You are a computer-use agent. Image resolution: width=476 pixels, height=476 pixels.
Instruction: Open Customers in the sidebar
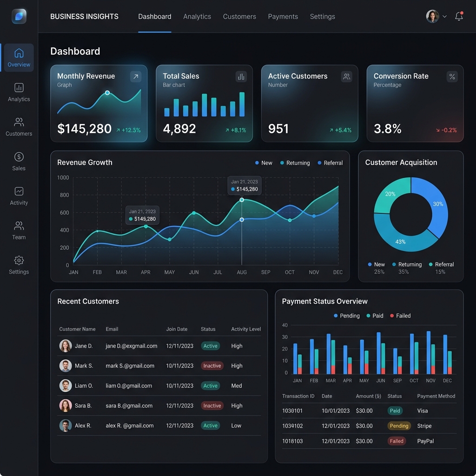(19, 127)
